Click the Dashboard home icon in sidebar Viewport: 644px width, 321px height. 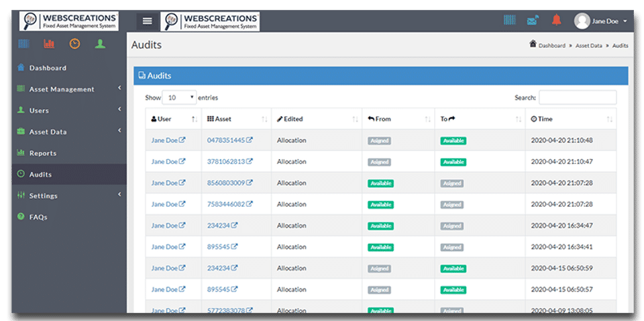[x=21, y=67]
